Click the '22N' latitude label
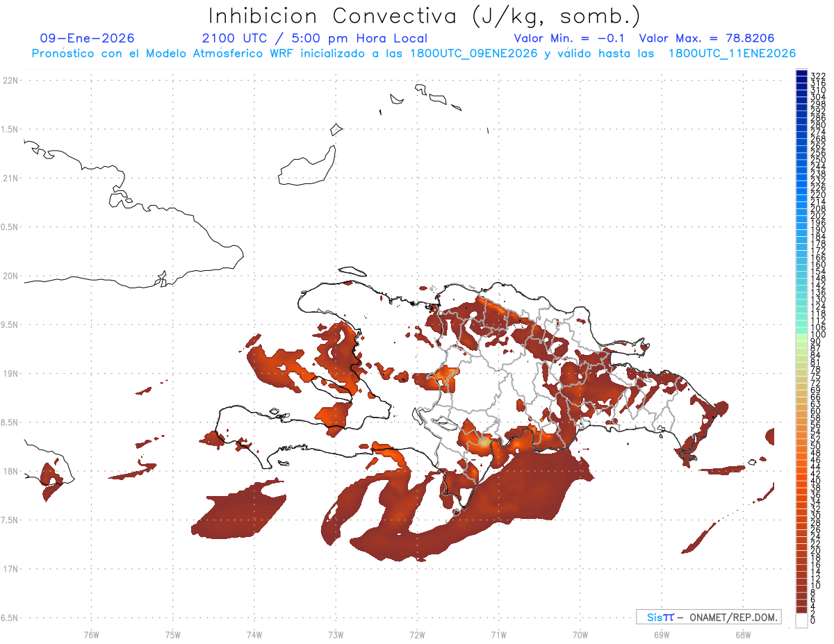Viewport: 834px width, 644px height. tap(10, 81)
